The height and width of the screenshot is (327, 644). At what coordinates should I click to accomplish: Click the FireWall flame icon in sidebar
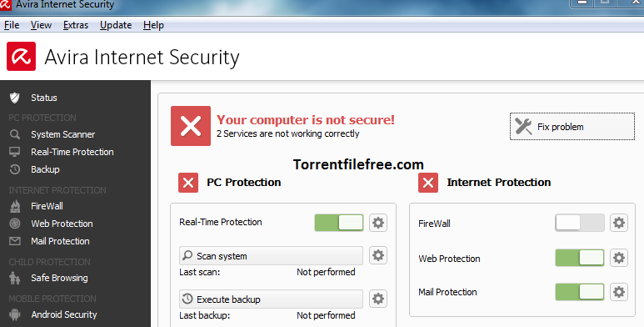coord(15,206)
